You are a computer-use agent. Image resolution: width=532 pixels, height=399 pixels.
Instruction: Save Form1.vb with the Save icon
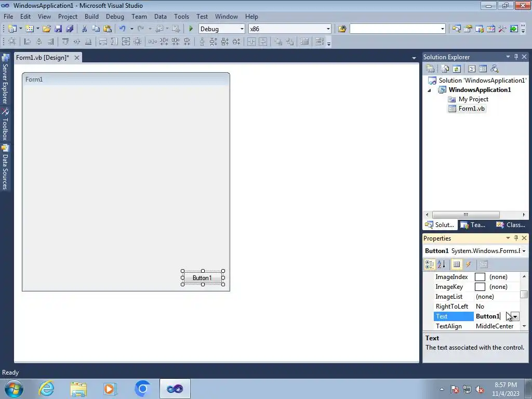point(58,29)
